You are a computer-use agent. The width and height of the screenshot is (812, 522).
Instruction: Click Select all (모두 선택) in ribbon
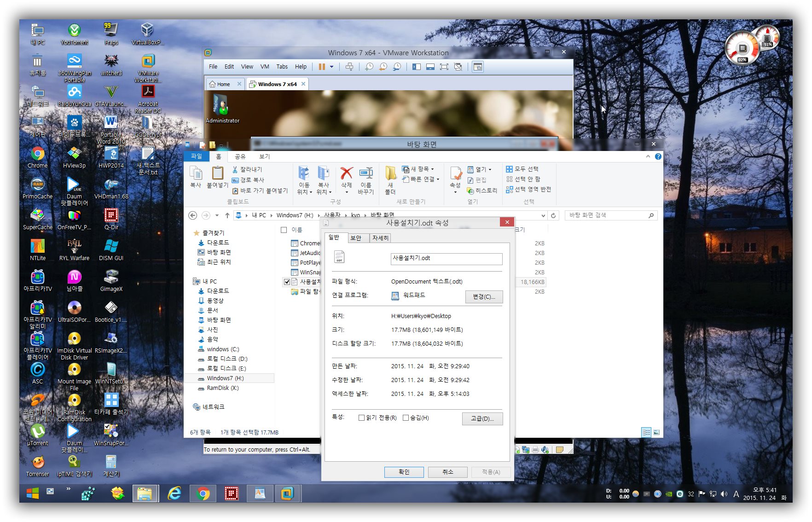pyautogui.click(x=522, y=169)
